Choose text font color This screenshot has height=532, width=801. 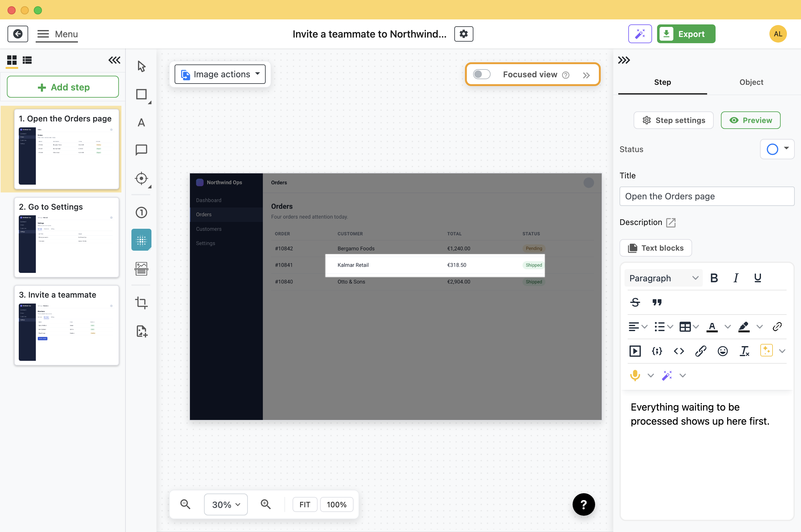[x=712, y=327]
